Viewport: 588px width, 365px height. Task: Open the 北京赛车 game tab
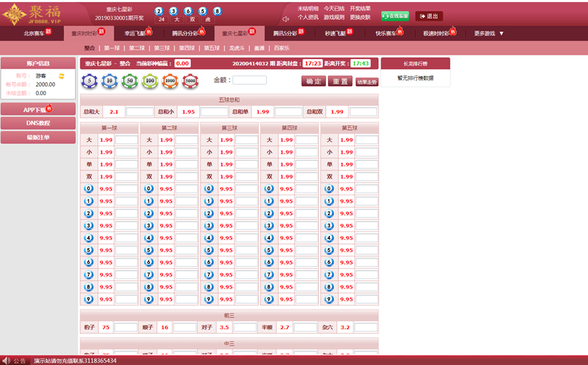pos(37,33)
